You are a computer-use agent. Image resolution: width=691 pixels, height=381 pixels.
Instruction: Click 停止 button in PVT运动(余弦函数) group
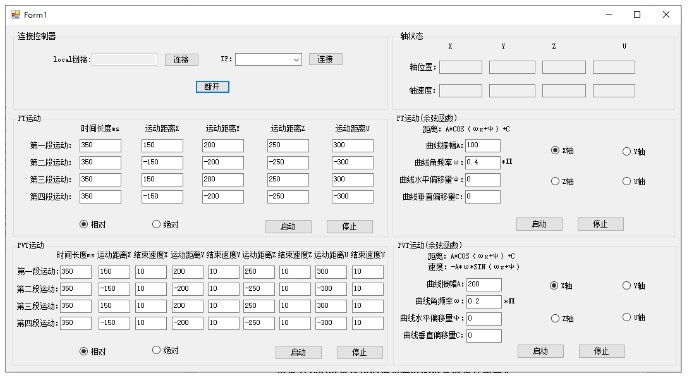(602, 351)
